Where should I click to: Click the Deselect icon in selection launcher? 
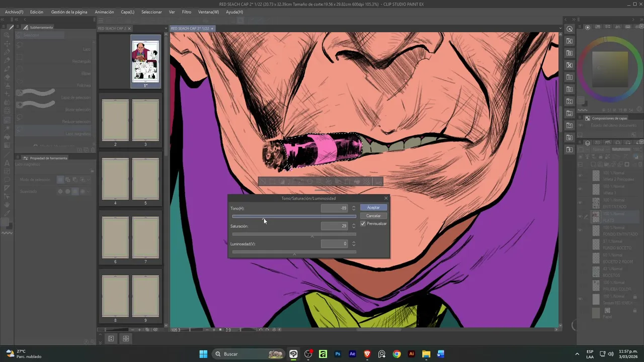263,182
